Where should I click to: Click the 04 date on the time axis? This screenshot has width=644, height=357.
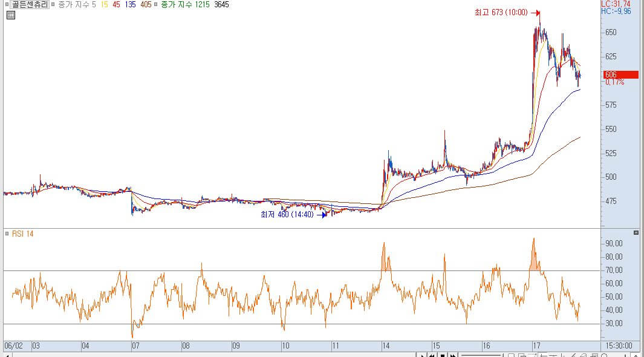click(x=85, y=346)
